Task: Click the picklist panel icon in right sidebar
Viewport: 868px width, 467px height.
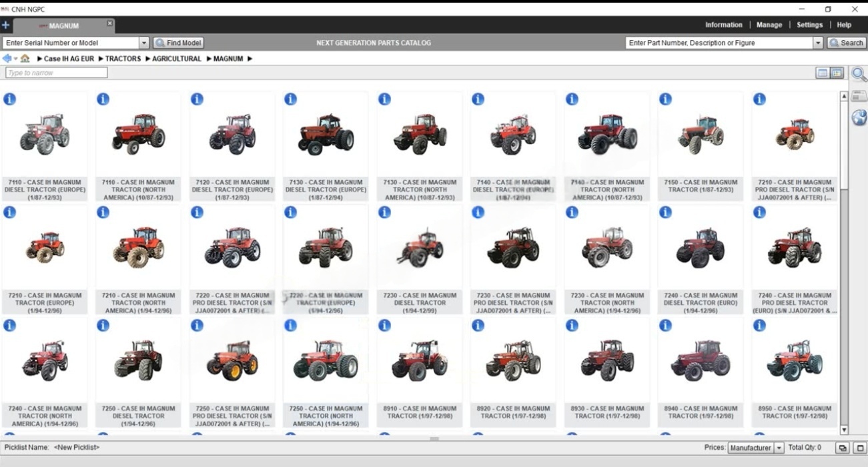Action: click(859, 96)
